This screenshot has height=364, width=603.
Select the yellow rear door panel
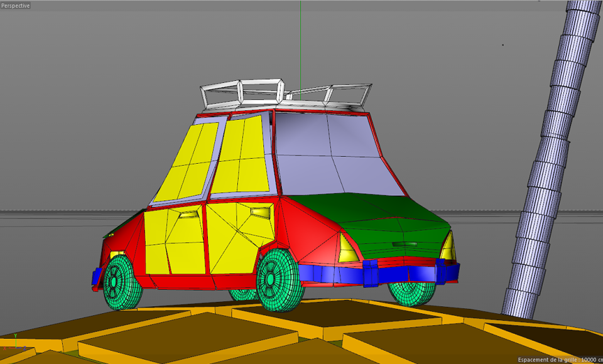(174, 240)
